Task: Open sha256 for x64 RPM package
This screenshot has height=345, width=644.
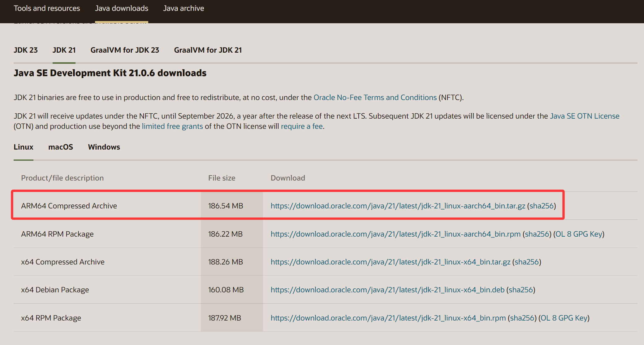Action: [522, 318]
